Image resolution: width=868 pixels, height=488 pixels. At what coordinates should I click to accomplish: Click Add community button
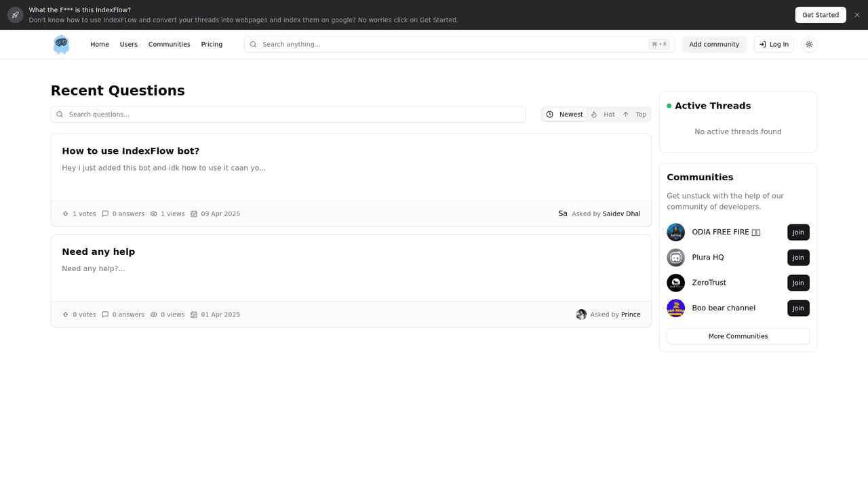714,44
